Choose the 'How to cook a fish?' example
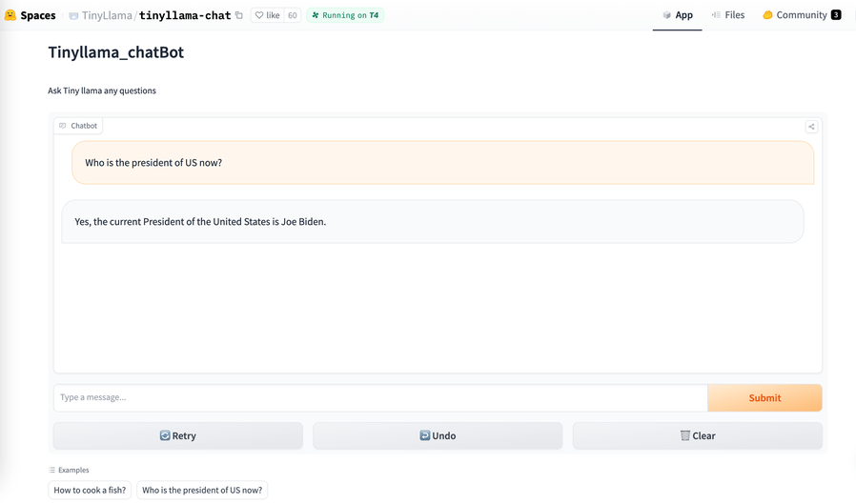 [90, 490]
